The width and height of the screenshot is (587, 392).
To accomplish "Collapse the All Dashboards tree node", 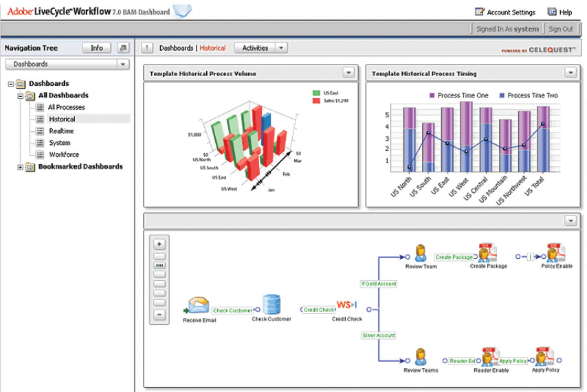I will tap(20, 96).
